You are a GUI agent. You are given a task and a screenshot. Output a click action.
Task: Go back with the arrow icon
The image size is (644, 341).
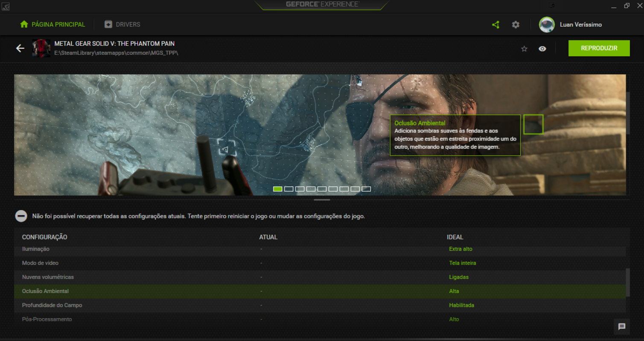pyautogui.click(x=20, y=48)
